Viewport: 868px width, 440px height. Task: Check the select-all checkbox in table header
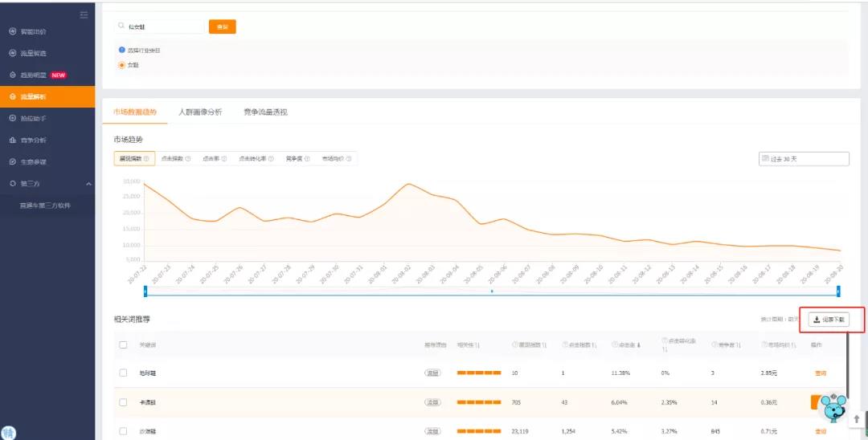pyautogui.click(x=123, y=344)
